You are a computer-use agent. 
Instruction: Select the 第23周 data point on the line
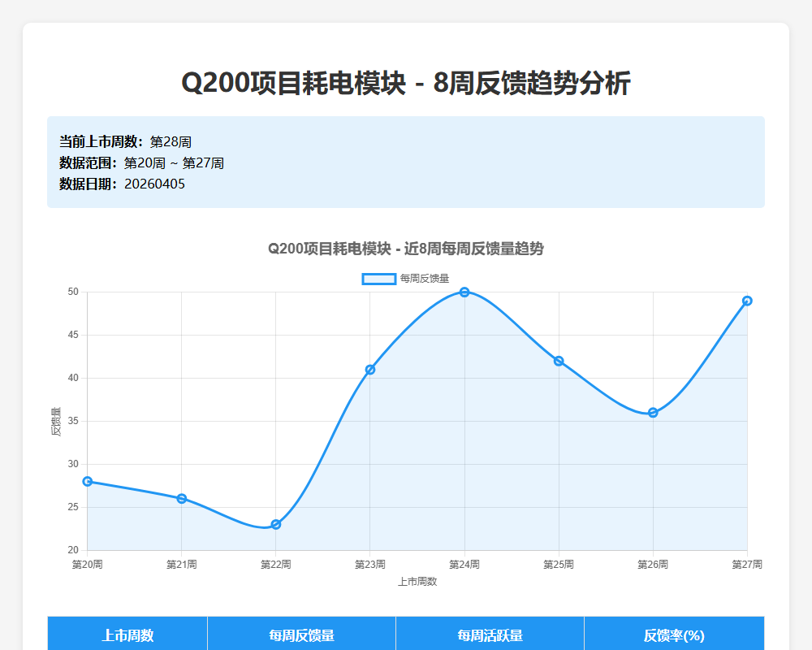point(370,370)
